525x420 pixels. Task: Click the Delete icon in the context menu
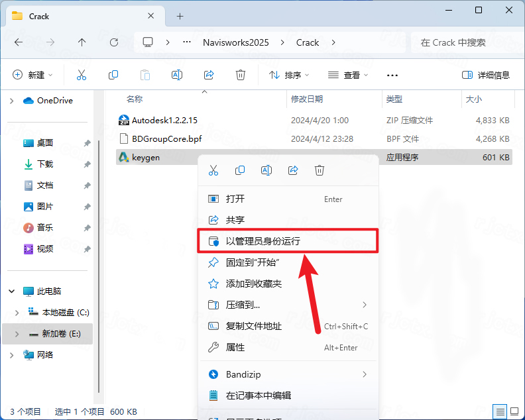pyautogui.click(x=320, y=170)
